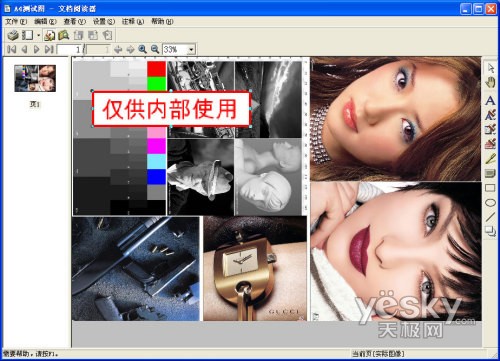The width and height of the screenshot is (500, 361).
Task: Click the printer icon in the toolbar
Action: coord(13,35)
